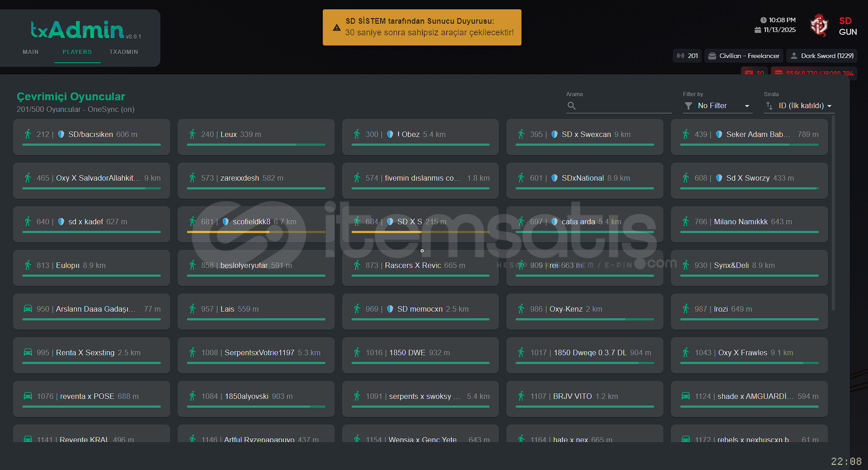
Task: Switch to the MAIN tab
Action: pyautogui.click(x=31, y=52)
